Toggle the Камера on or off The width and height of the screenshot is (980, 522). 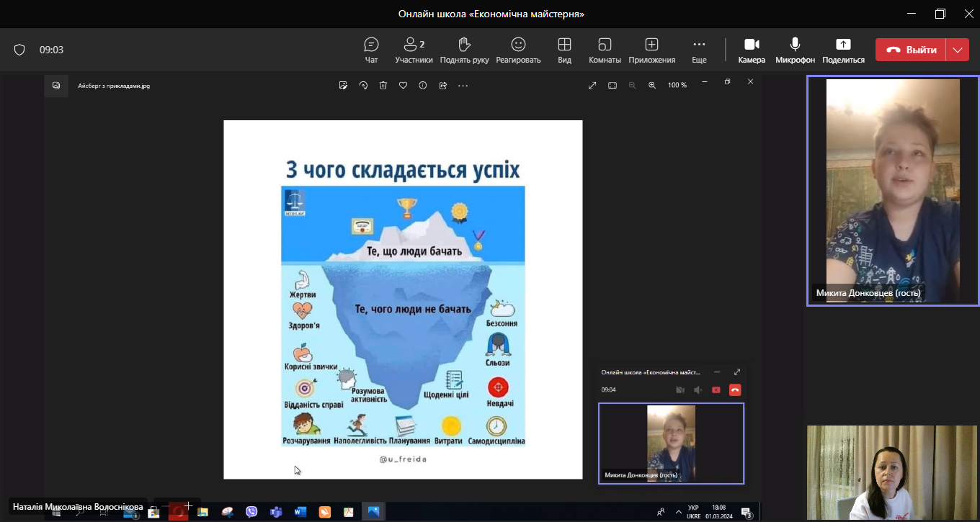tap(752, 50)
